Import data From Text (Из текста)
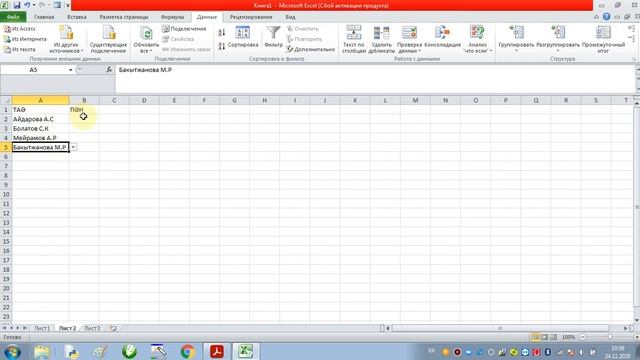The image size is (640, 360). point(20,49)
